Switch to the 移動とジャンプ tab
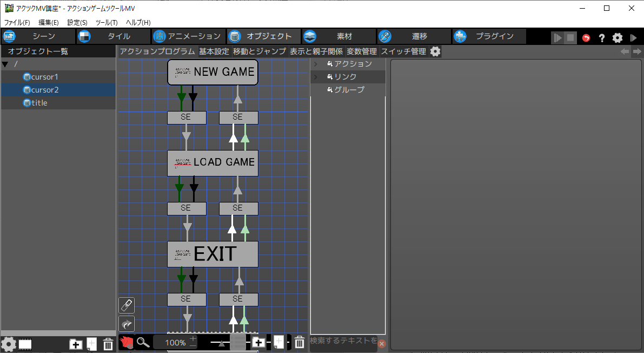Viewport: 644px width, 353px height. coord(259,51)
